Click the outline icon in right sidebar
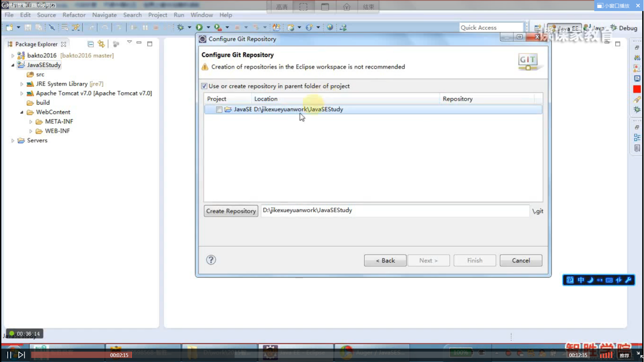The height and width of the screenshot is (362, 644). click(637, 137)
